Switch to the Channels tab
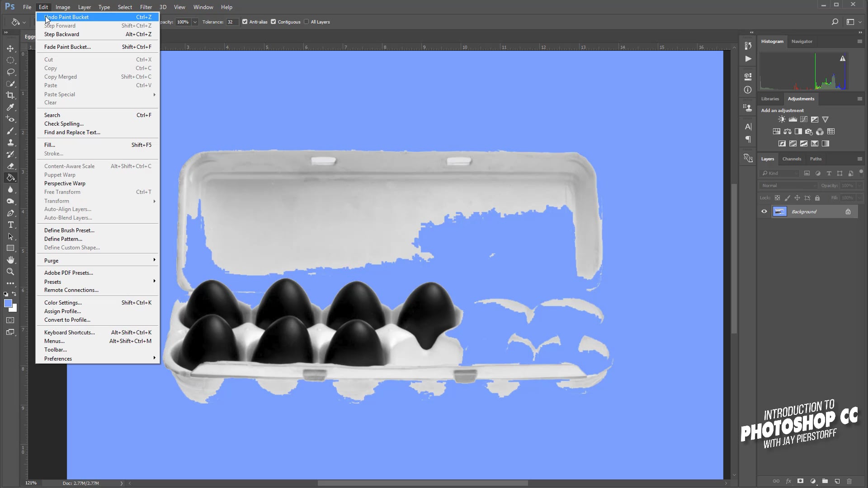Image resolution: width=868 pixels, height=488 pixels. 792,159
